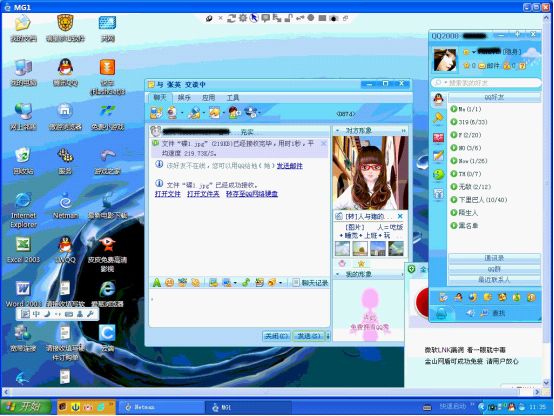
Task: Click the 打开文件夹 link
Action: [203, 194]
